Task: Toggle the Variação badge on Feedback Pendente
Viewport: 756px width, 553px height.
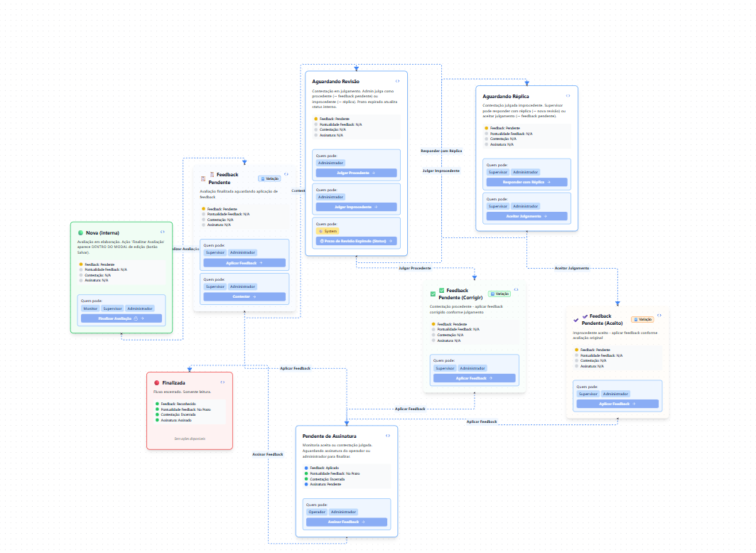Action: pyautogui.click(x=269, y=178)
